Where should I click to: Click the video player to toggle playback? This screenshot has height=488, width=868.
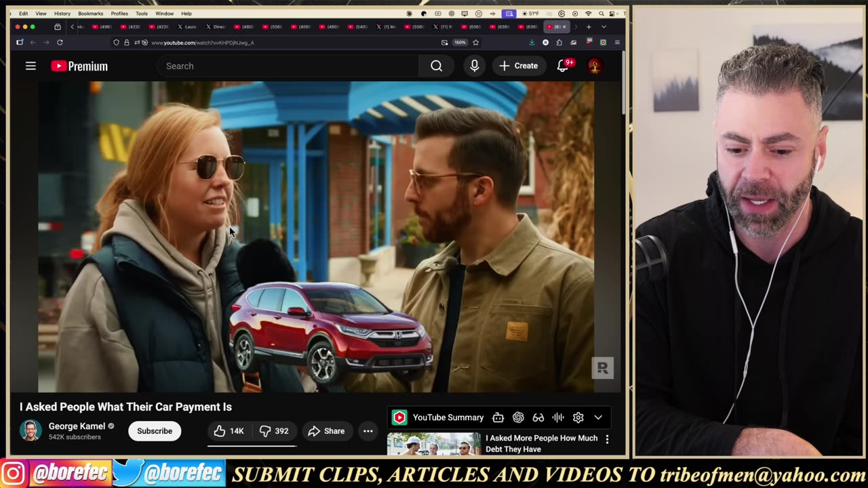pos(316,237)
